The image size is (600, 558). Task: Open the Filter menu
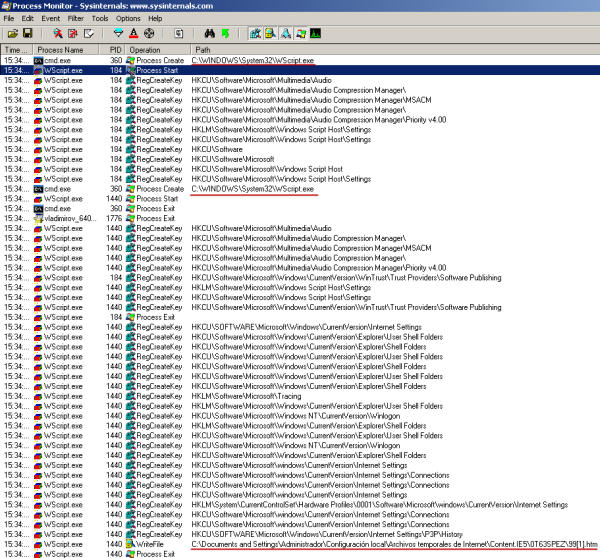point(75,18)
